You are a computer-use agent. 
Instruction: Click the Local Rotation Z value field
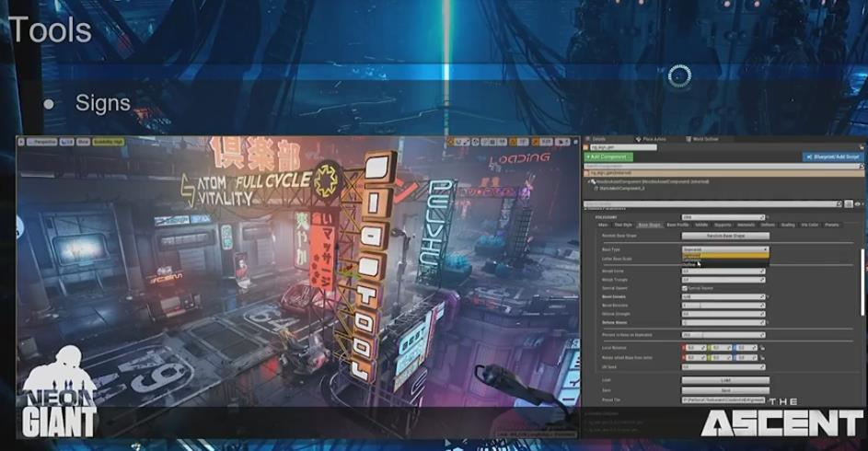coord(745,348)
